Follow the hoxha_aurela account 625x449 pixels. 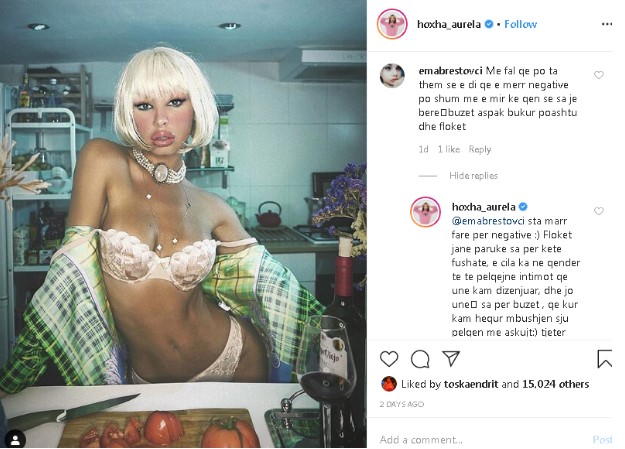click(521, 24)
